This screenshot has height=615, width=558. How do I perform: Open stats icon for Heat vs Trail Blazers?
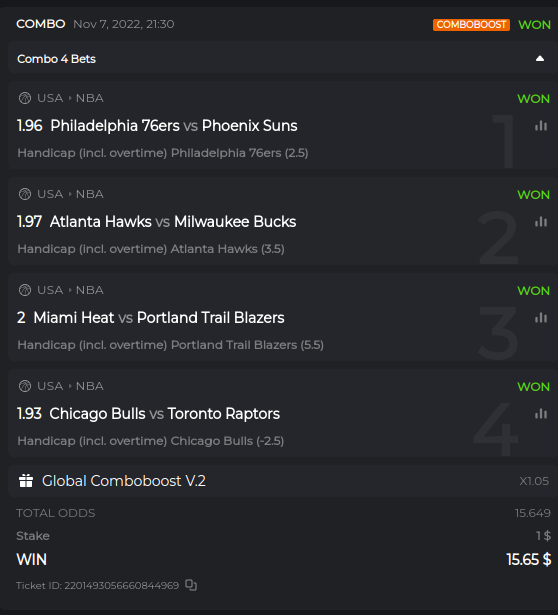tap(541, 318)
